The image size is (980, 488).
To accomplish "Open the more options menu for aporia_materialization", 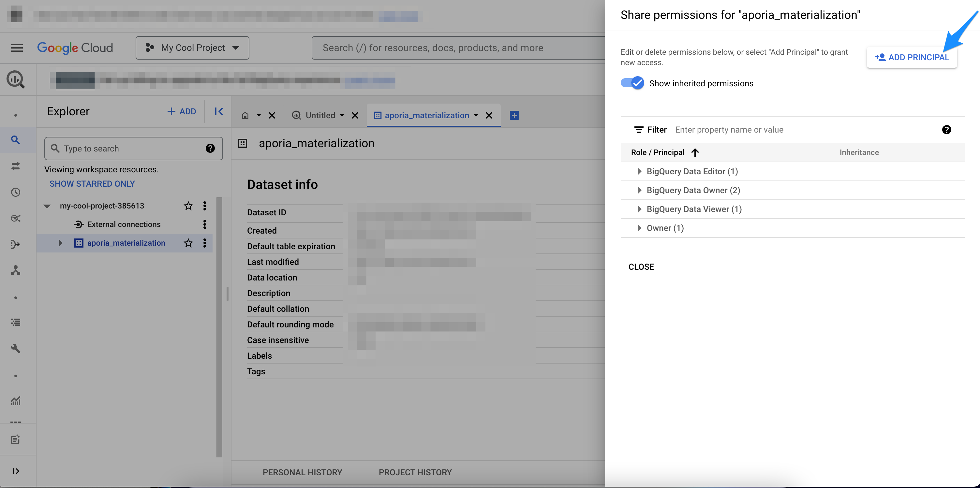I will click(205, 243).
